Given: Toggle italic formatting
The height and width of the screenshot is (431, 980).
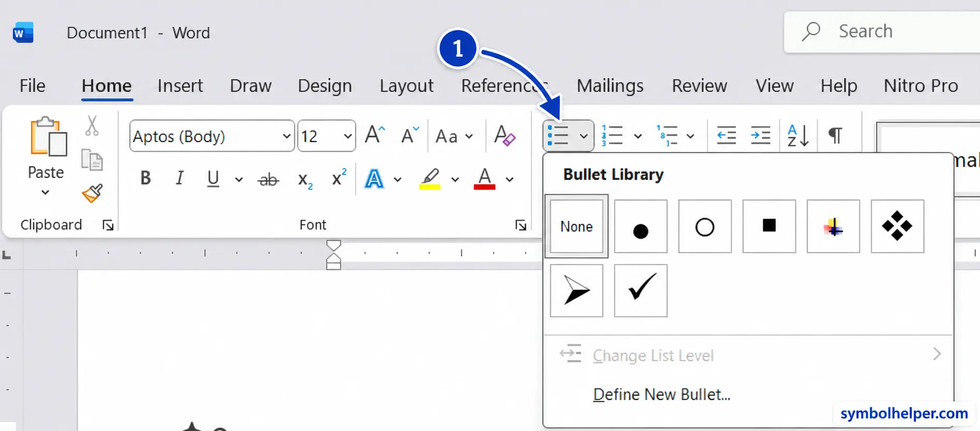Looking at the screenshot, I should click(179, 178).
